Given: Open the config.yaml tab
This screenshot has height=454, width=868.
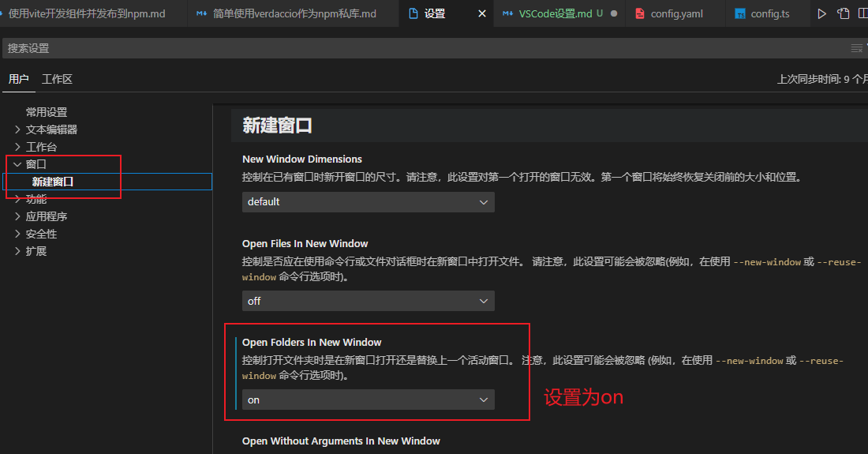Looking at the screenshot, I should point(675,13).
